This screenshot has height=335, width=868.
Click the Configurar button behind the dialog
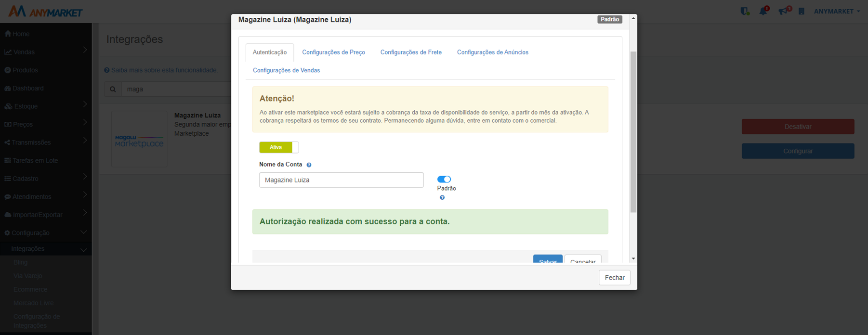(798, 151)
